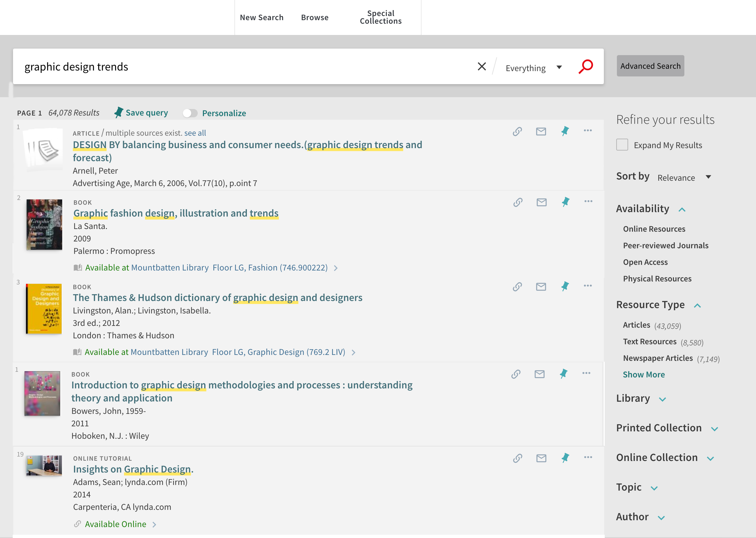The width and height of the screenshot is (756, 538).
Task: Pin the Insights on Graphic Design tutorial
Action: 565,458
